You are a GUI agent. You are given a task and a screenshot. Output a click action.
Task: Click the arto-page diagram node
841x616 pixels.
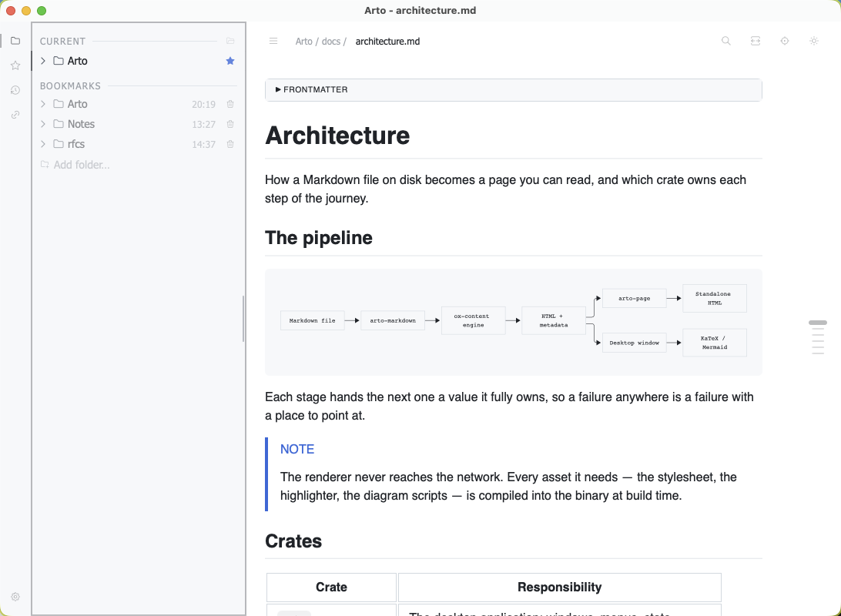click(634, 298)
